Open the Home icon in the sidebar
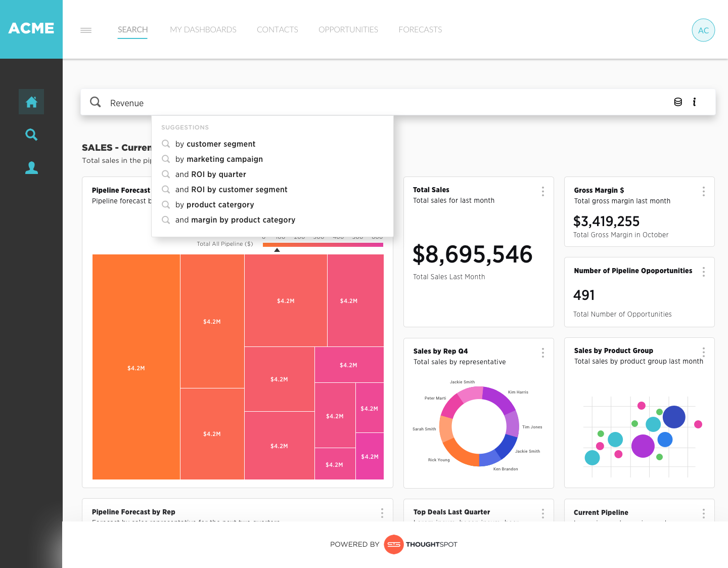Viewport: 728px width, 568px height. pyautogui.click(x=31, y=102)
